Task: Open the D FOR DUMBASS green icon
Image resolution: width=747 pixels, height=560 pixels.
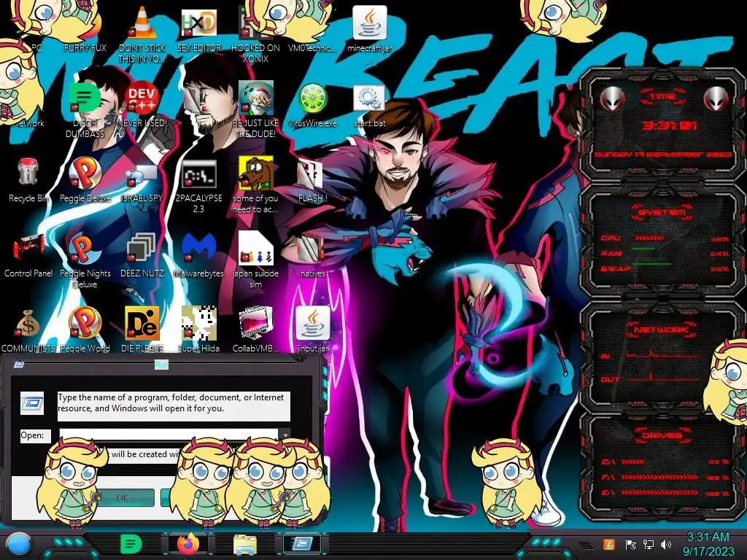Action: (x=85, y=109)
